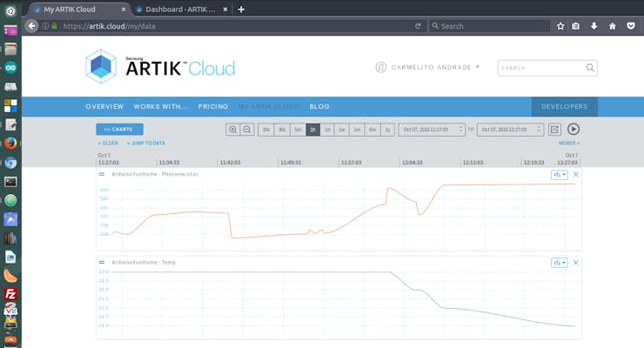
Task: Select the 10s time range
Action: (266, 130)
